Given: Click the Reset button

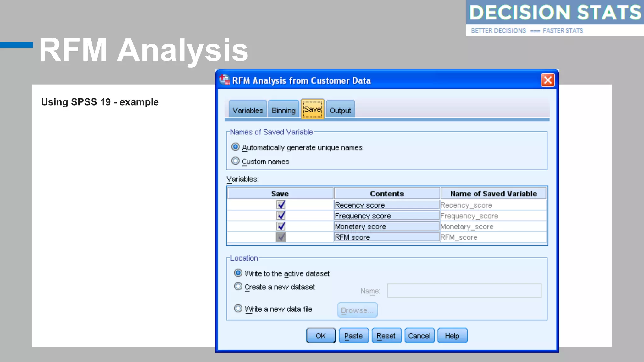Looking at the screenshot, I should (386, 336).
